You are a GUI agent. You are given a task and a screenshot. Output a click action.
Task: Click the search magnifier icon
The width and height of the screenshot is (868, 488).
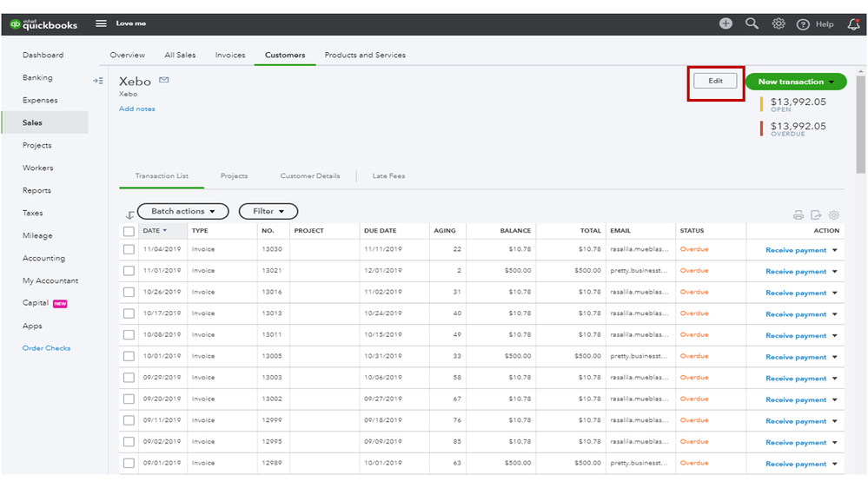coord(752,23)
